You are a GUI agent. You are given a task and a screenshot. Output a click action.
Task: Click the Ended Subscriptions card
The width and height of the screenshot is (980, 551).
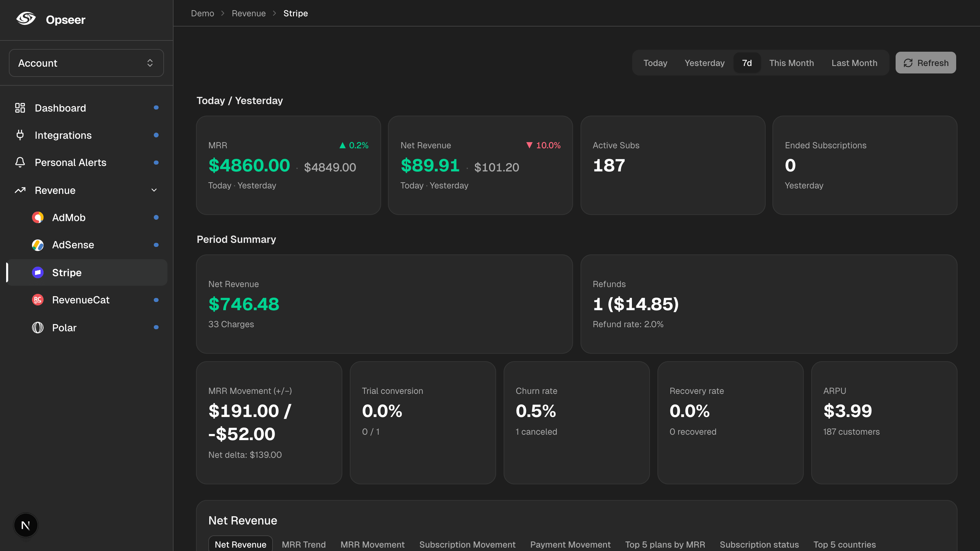coord(865,165)
